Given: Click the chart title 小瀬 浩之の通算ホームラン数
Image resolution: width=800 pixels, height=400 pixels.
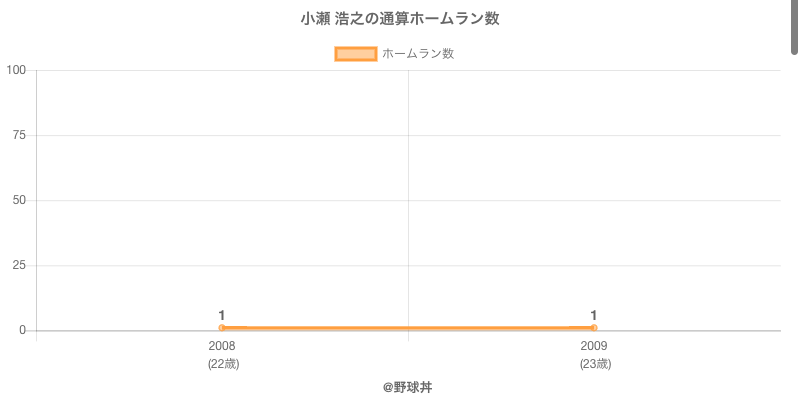Looking at the screenshot, I should pyautogui.click(x=400, y=19).
